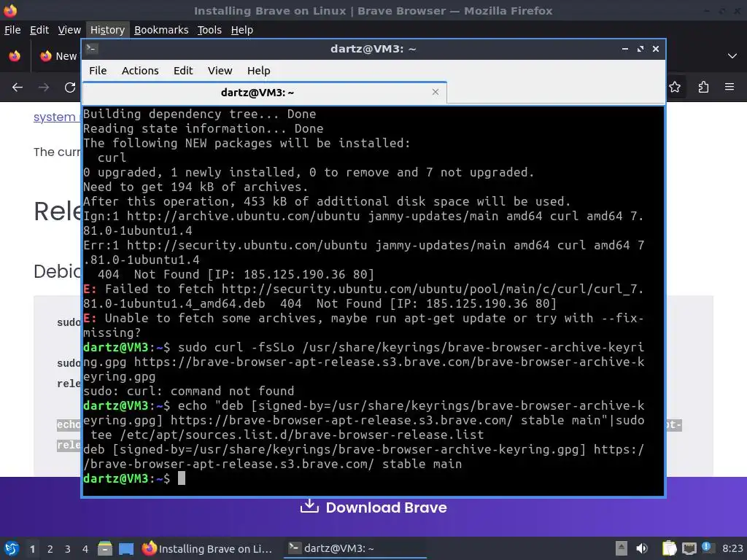This screenshot has height=560, width=747.
Task: Open Firefox hamburger application menu
Action: point(729,87)
